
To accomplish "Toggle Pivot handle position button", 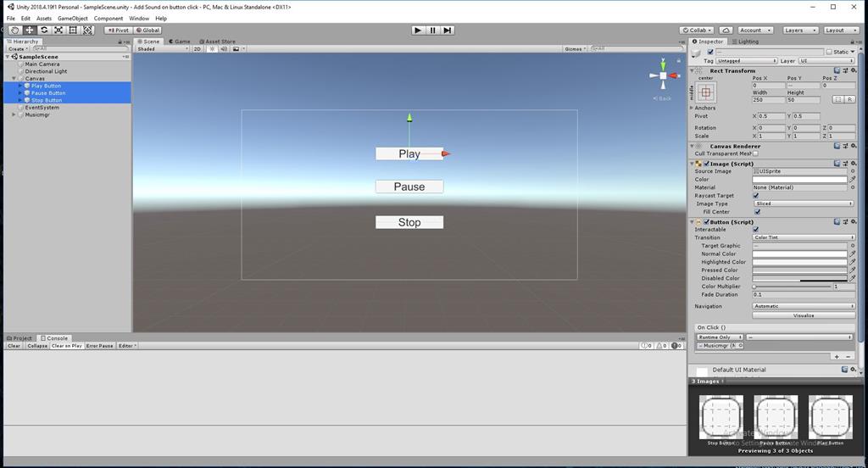I will pyautogui.click(x=118, y=30).
